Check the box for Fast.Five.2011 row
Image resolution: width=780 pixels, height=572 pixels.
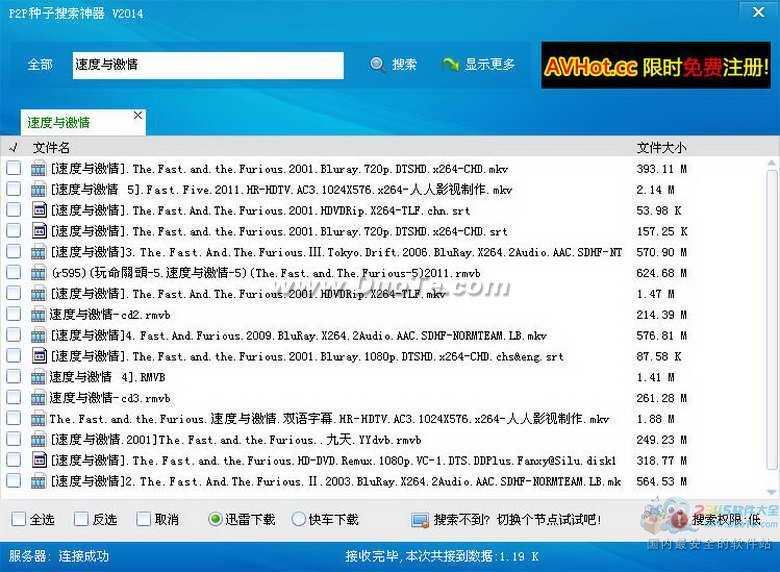(x=14, y=189)
